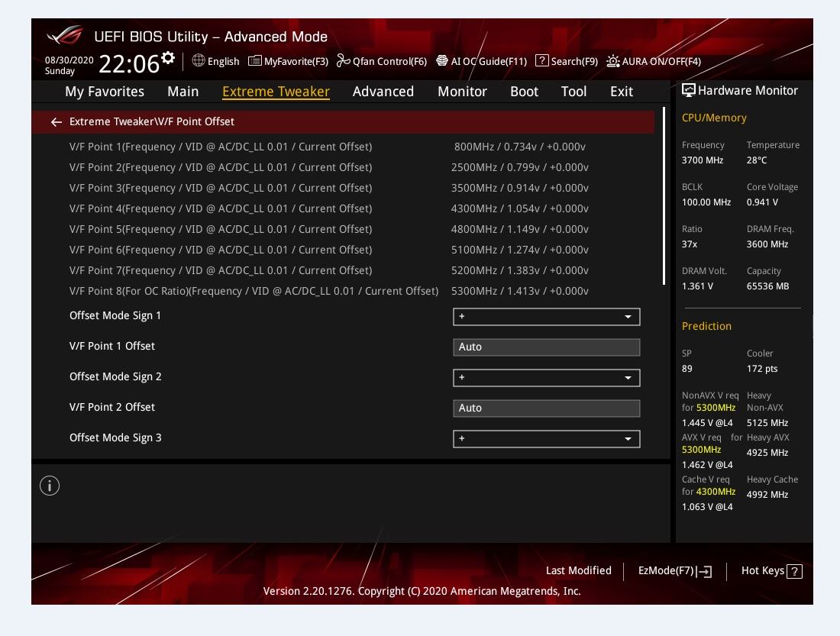Click the EzMode exit arrow icon
The width and height of the screenshot is (840, 636).
pos(705,572)
